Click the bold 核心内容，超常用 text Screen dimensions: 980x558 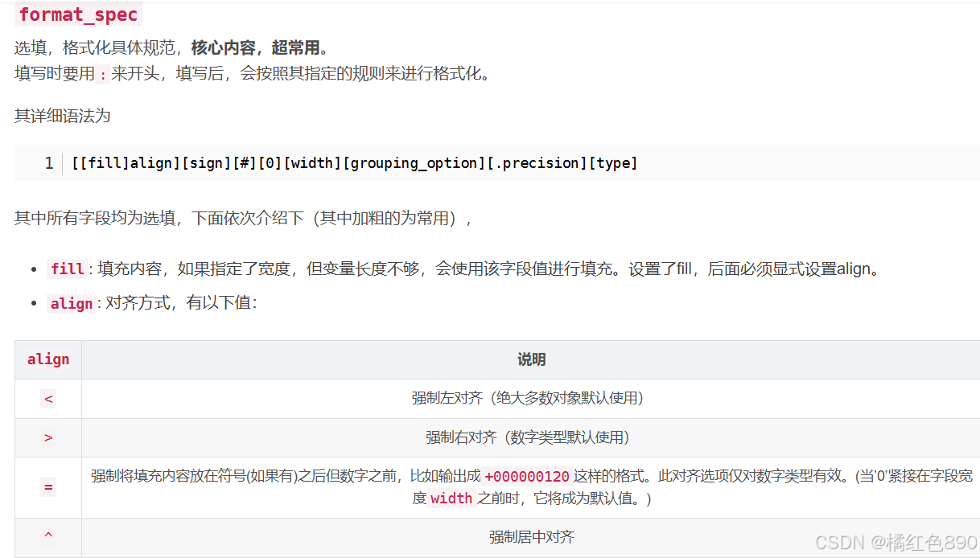coord(255,48)
